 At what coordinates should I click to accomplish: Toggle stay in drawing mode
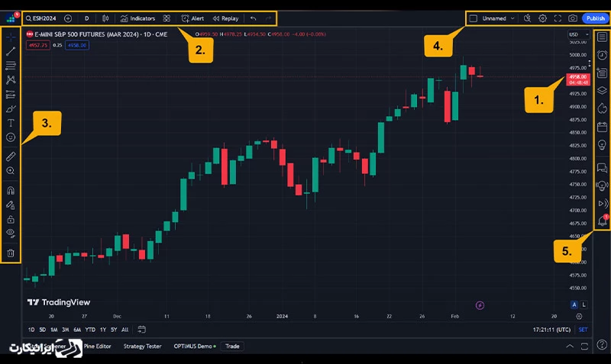(x=11, y=205)
